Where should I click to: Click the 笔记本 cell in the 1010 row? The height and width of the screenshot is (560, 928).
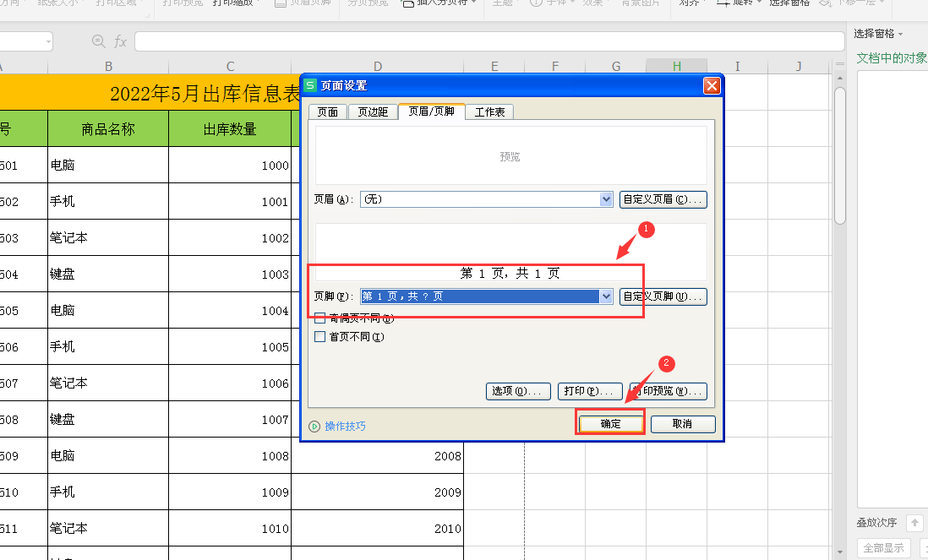click(108, 529)
